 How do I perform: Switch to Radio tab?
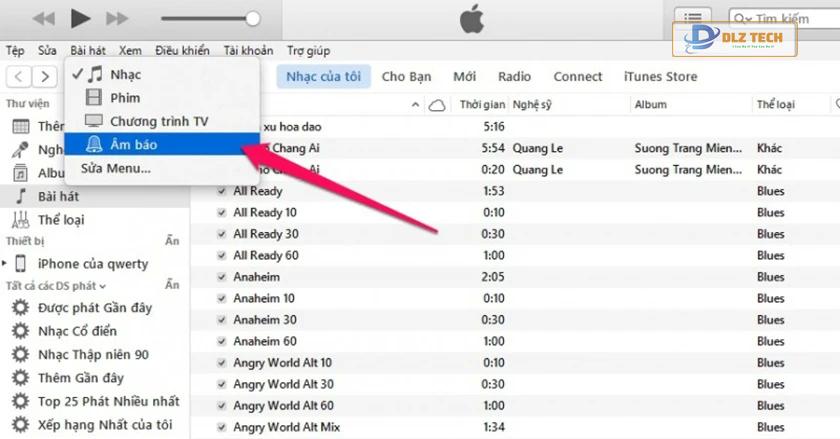514,77
